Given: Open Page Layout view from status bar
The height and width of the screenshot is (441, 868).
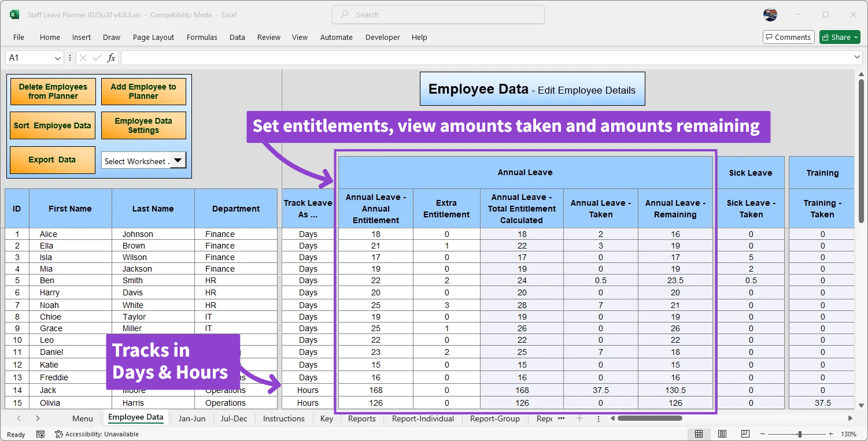Looking at the screenshot, I should coord(722,433).
